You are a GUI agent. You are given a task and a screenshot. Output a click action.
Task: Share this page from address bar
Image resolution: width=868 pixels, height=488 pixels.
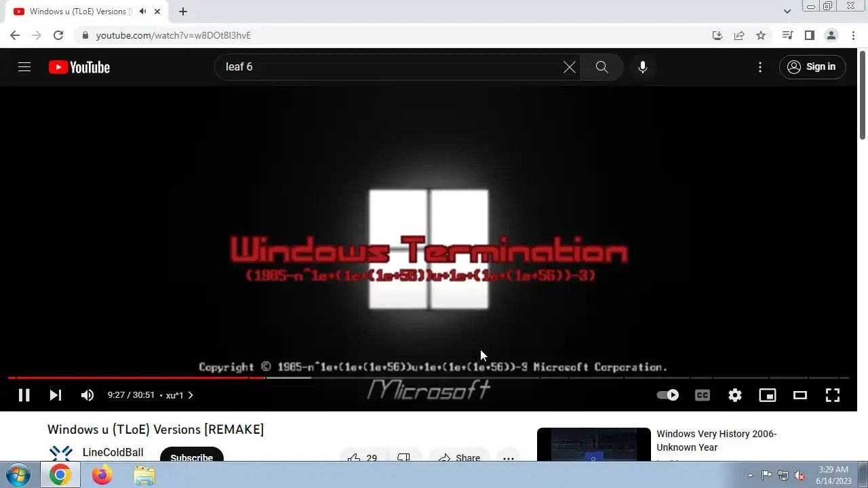739,35
